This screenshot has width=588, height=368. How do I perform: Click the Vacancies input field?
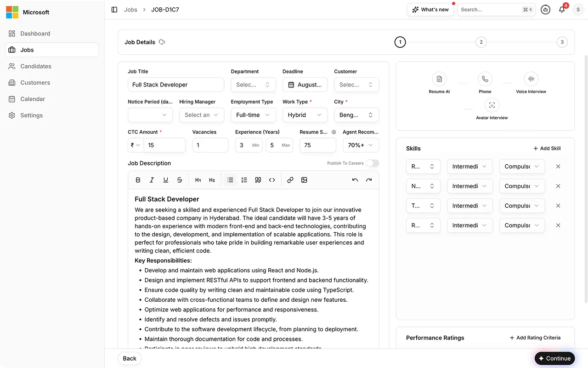[210, 145]
